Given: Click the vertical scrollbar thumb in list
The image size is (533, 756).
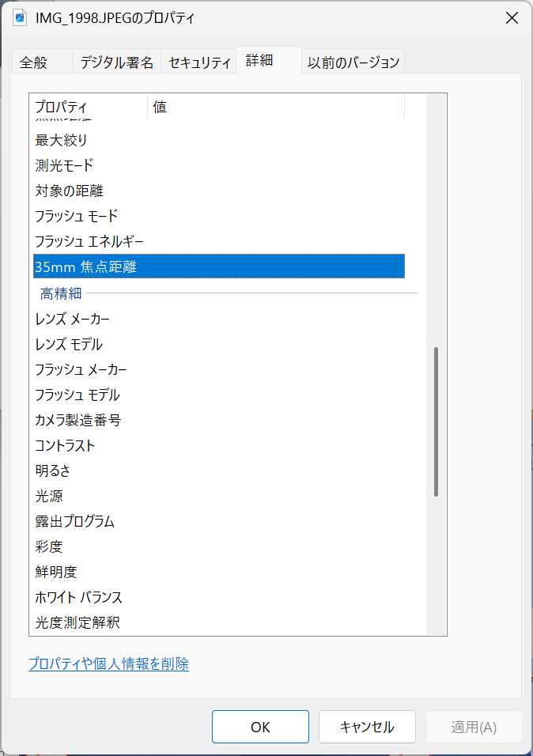Looking at the screenshot, I should 436,421.
